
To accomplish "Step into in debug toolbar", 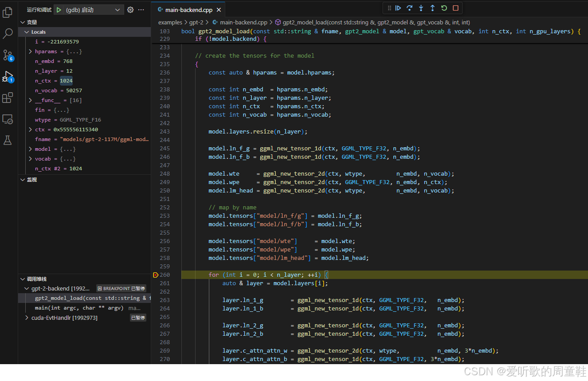I will [x=421, y=8].
